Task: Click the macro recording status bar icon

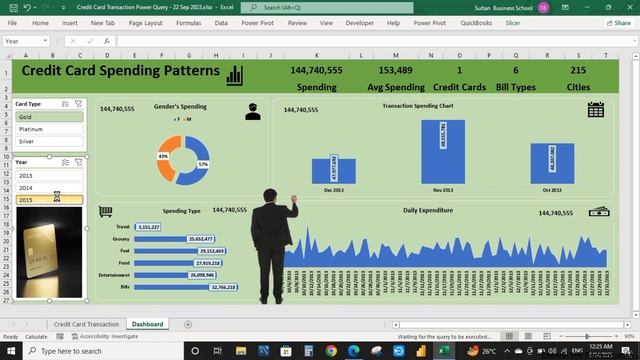Action: click(x=60, y=336)
